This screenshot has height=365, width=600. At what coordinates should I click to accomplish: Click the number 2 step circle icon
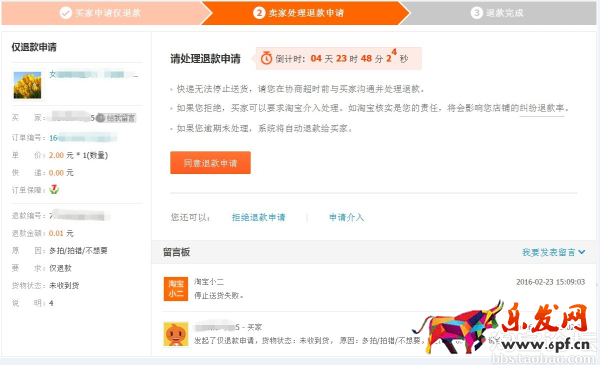(x=259, y=13)
